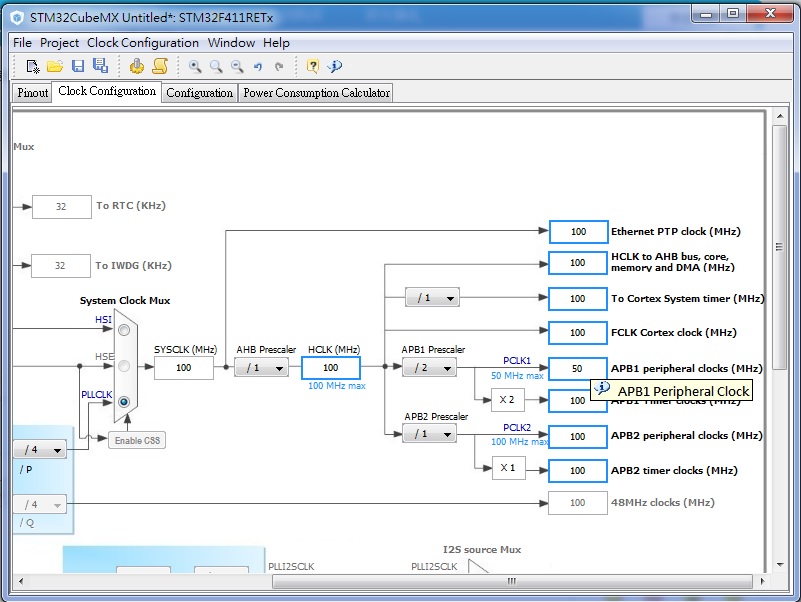Click the SYSCLK (MHz) value box
The width and height of the screenshot is (801, 602).
[183, 367]
